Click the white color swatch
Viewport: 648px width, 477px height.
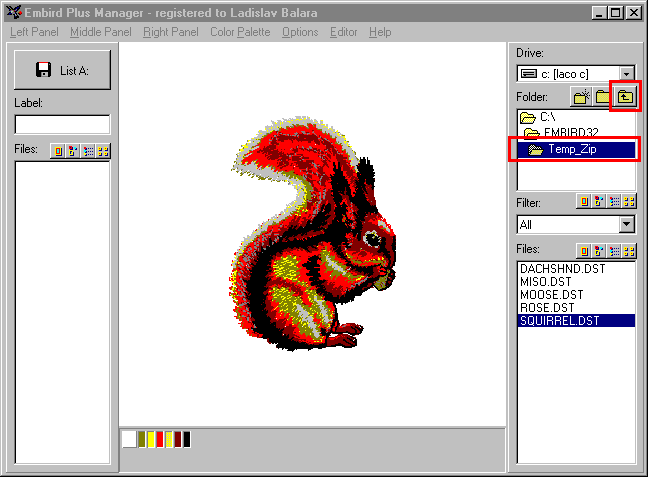(x=129, y=439)
